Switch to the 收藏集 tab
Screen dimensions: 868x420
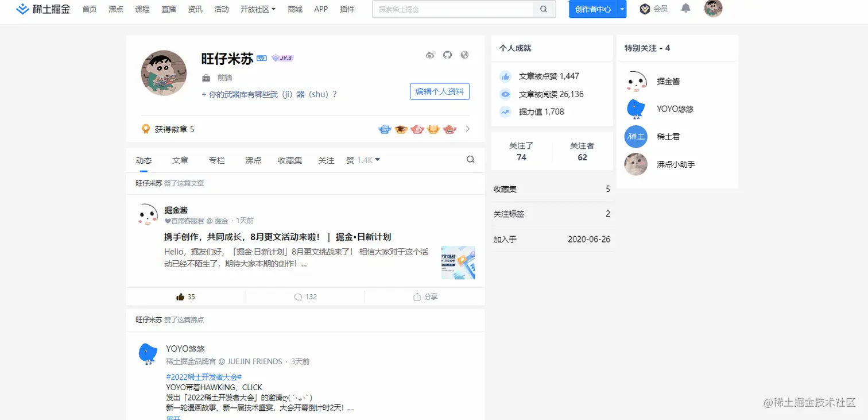[x=290, y=160]
